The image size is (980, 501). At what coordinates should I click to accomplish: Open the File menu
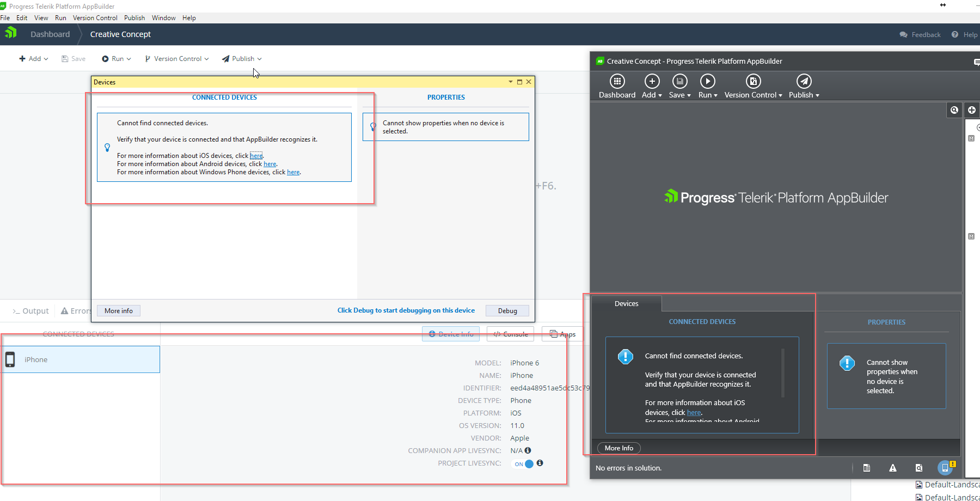pyautogui.click(x=5, y=18)
